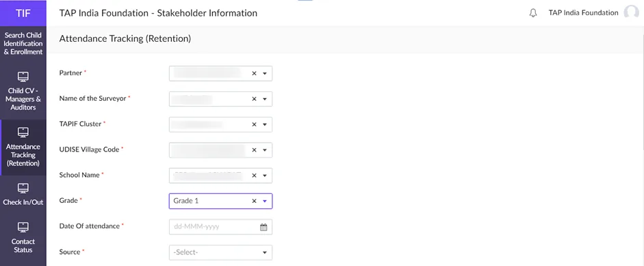
Task: Expand the TAPIF Cluster dropdown arrow
Action: (x=264, y=125)
